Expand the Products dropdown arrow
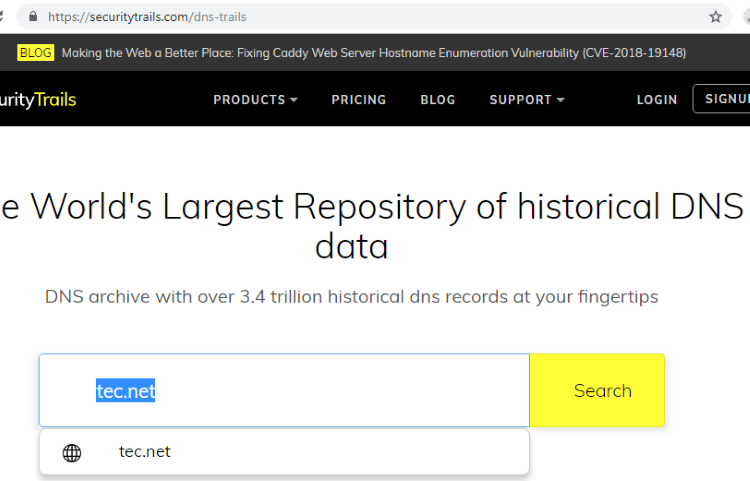This screenshot has width=750, height=481. [x=294, y=99]
